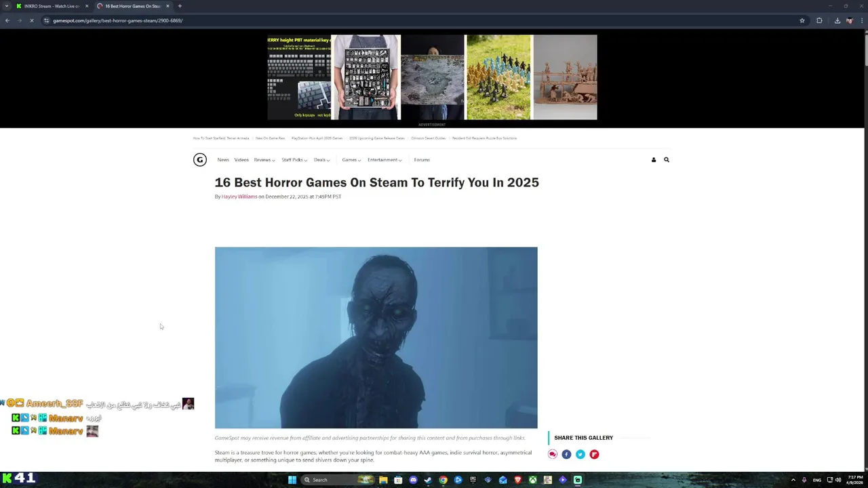Open the Forums section
This screenshot has width=868, height=488.
click(422, 160)
